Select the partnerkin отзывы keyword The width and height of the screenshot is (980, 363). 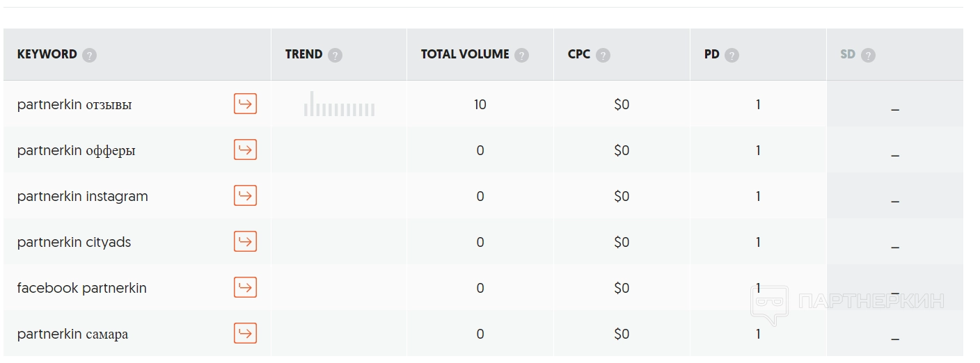coord(74,105)
